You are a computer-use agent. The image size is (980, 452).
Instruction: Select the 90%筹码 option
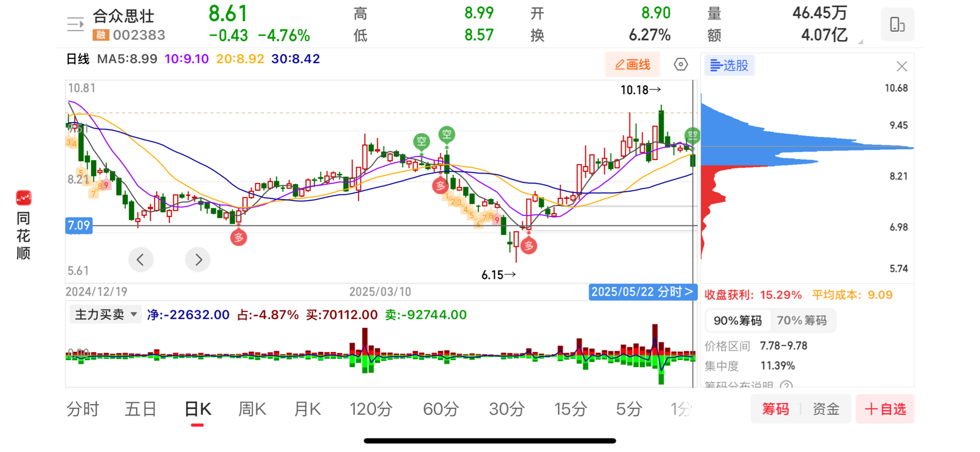pos(738,321)
